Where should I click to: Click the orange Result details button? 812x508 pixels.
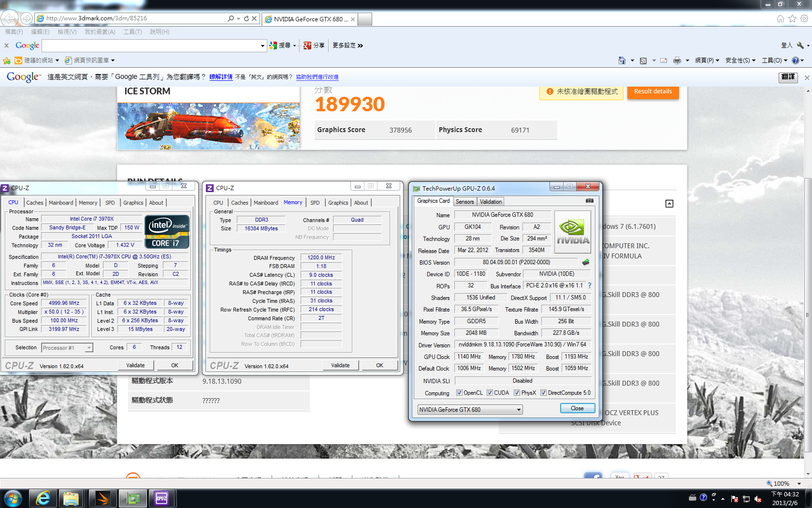tap(653, 91)
